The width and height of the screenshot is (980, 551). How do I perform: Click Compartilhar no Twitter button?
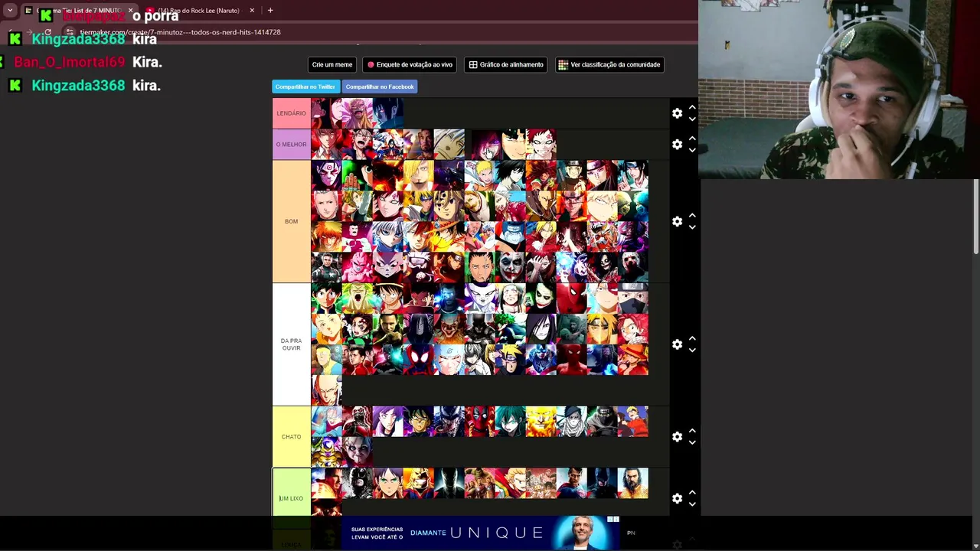pyautogui.click(x=305, y=86)
